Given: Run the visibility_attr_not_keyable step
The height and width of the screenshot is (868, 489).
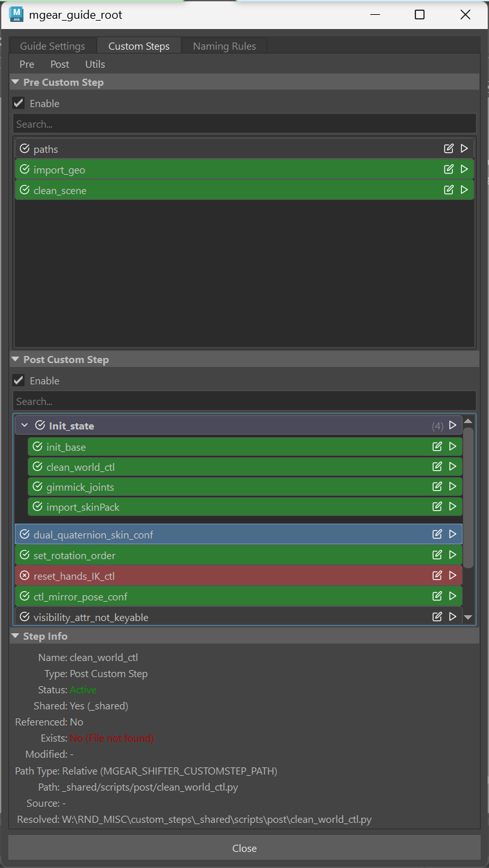Looking at the screenshot, I should pyautogui.click(x=453, y=616).
